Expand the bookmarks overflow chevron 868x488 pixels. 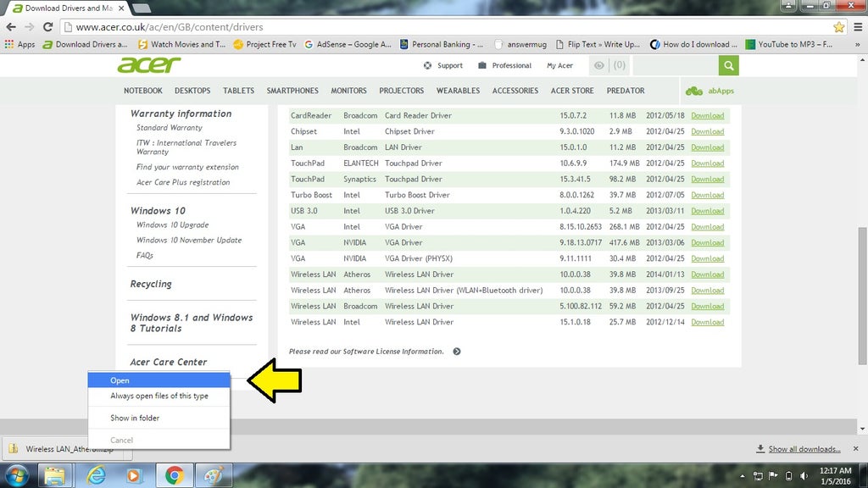[x=858, y=44]
